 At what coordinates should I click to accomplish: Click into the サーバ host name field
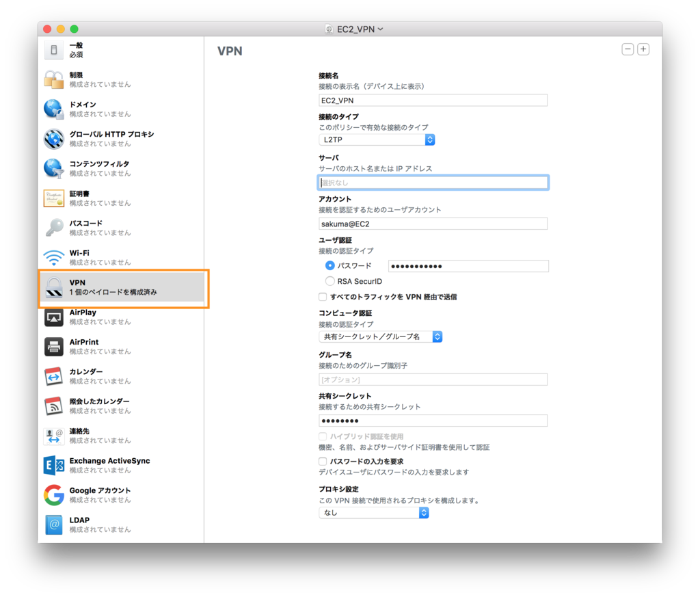pos(433,182)
